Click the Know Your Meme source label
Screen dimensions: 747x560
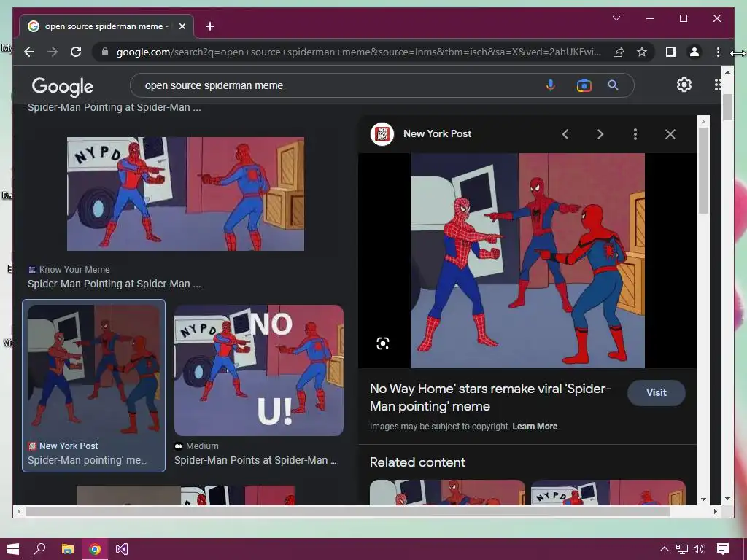click(74, 270)
